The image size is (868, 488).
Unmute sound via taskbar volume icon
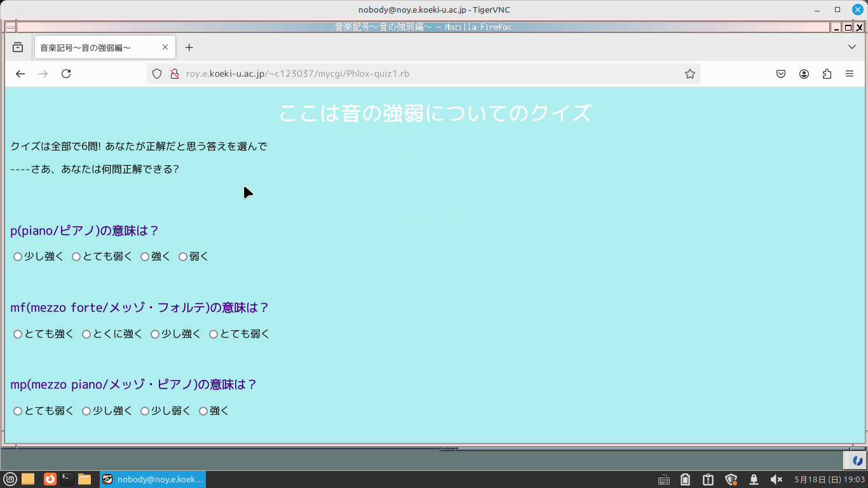(x=776, y=479)
